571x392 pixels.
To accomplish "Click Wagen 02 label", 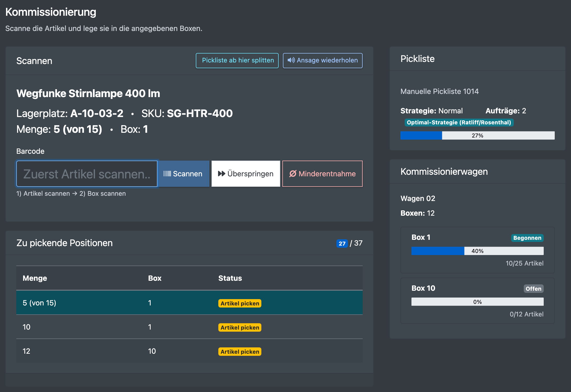I will click(x=418, y=198).
